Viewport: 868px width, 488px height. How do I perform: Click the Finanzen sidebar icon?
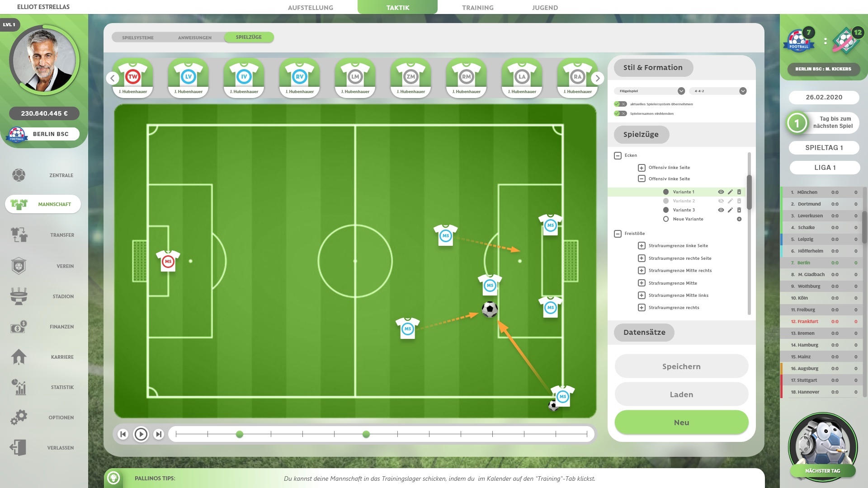[18, 327]
